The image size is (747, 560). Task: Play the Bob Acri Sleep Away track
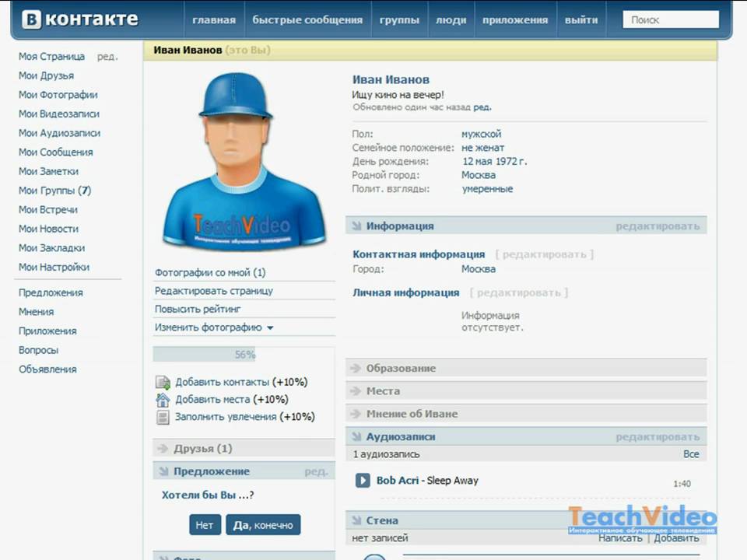tap(363, 481)
